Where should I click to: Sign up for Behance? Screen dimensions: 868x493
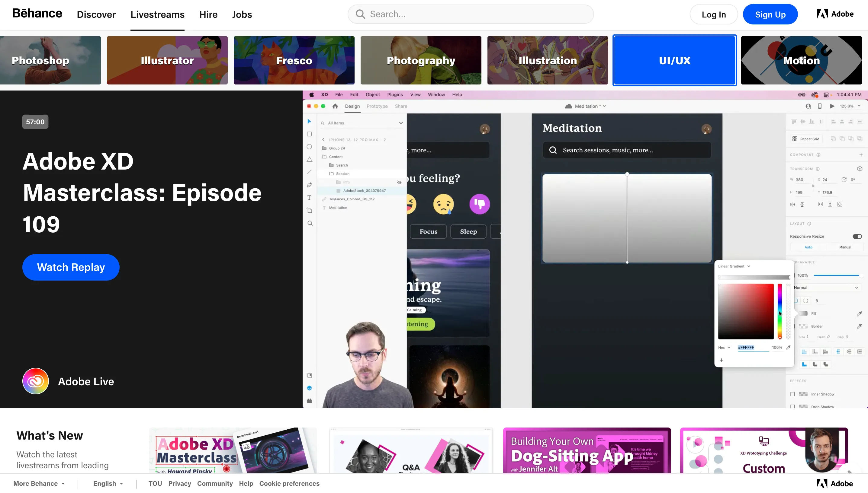pos(770,14)
